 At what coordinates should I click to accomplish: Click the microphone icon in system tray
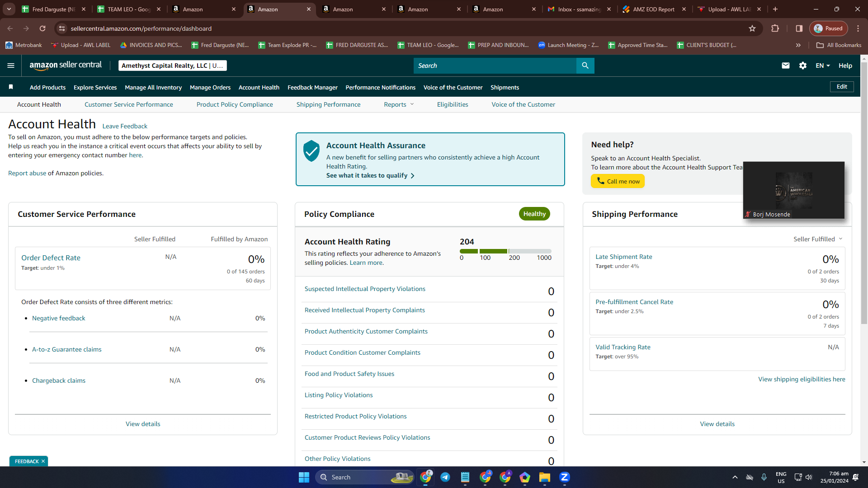pyautogui.click(x=764, y=477)
